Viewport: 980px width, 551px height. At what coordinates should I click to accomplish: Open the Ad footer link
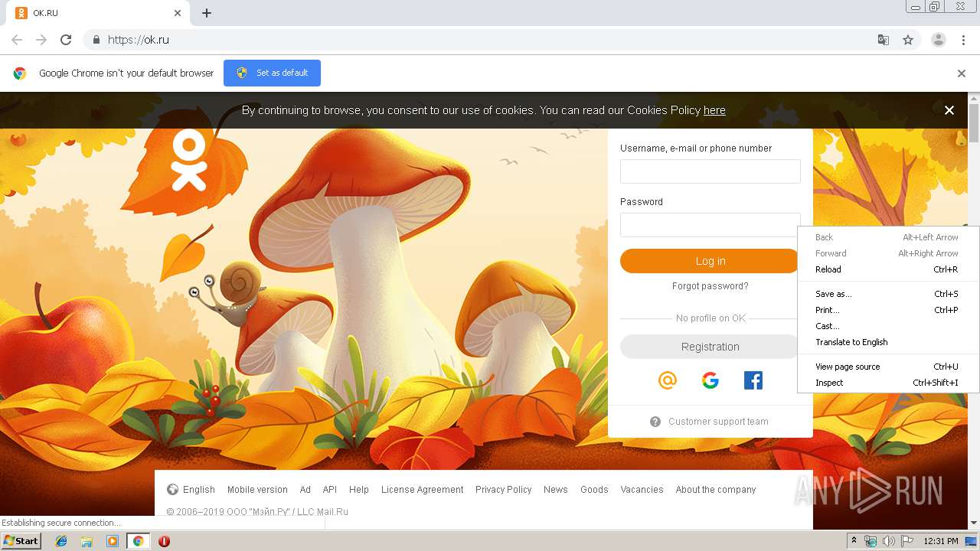(305, 490)
